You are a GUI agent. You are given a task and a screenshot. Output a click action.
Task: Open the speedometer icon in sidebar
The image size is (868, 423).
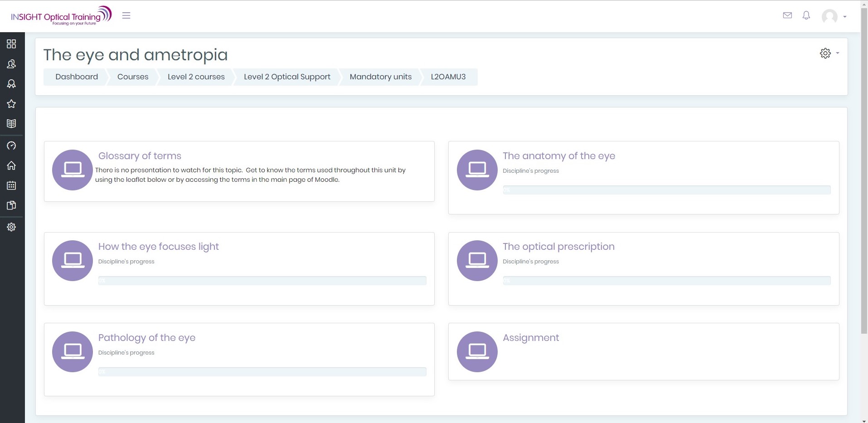coord(11,146)
